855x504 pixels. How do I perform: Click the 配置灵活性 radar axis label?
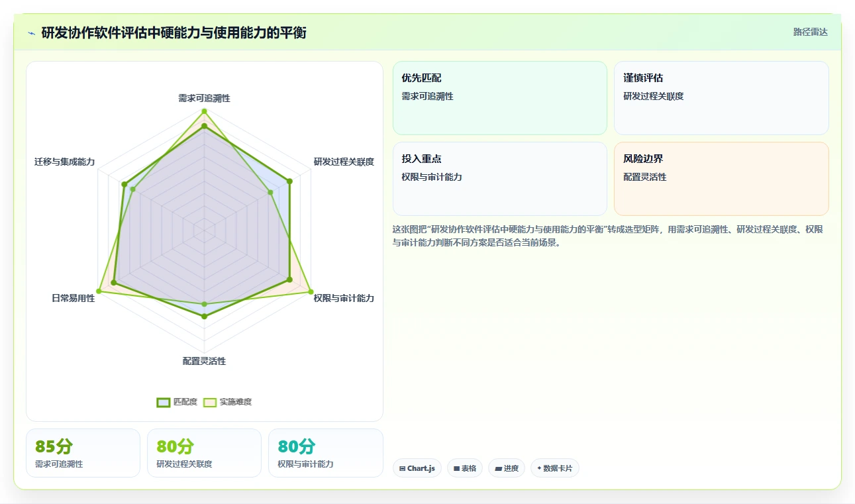204,361
